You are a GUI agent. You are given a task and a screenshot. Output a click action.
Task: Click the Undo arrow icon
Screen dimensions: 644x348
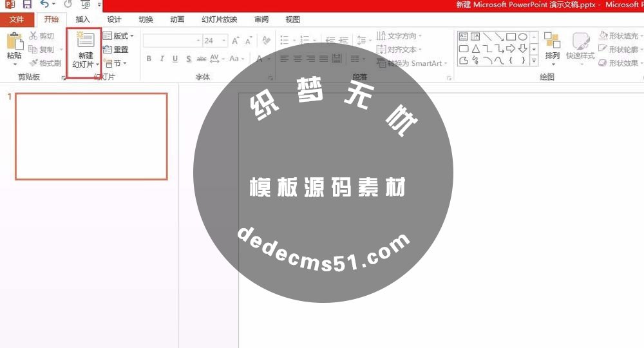[x=44, y=4]
